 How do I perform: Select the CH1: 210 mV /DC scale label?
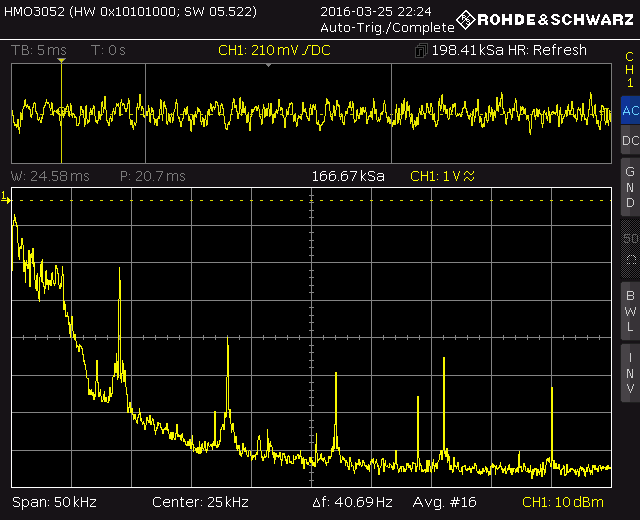point(271,50)
